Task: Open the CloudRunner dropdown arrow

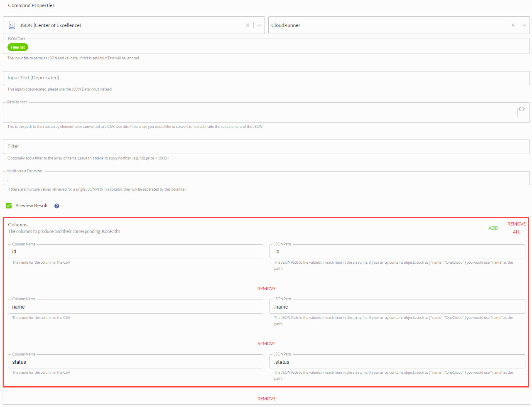Action: (x=524, y=25)
